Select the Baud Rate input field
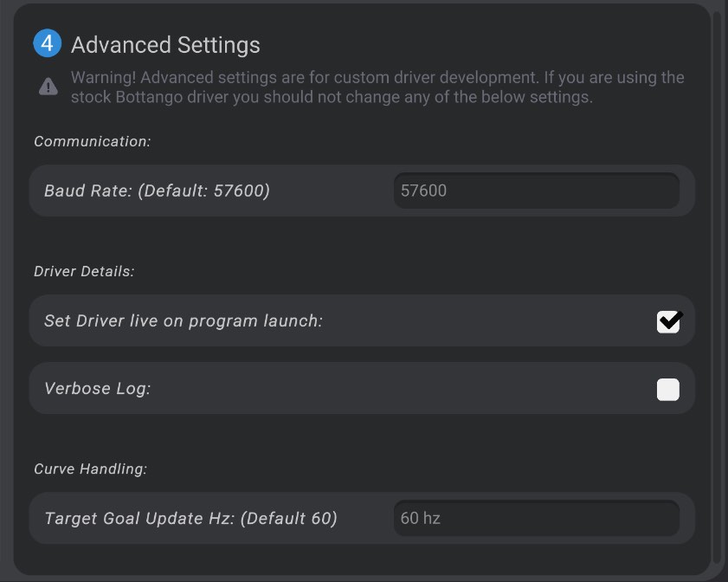Viewport: 728px width, 582px height. (537, 191)
